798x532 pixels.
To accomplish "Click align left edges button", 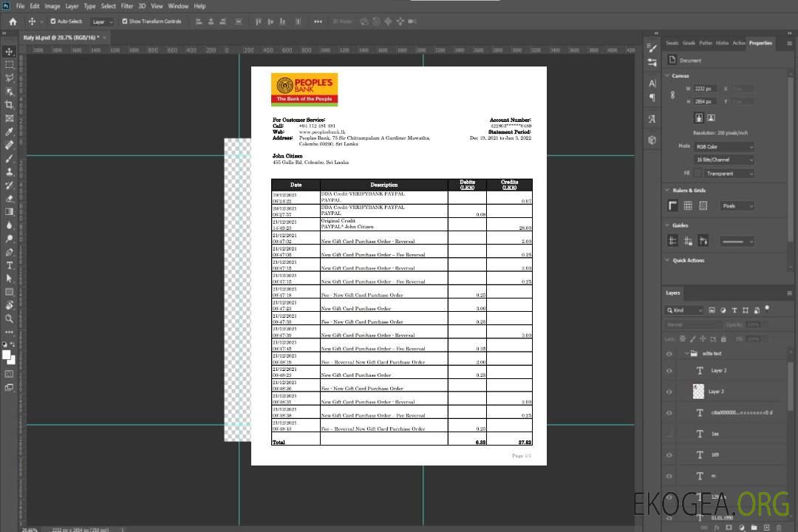I will 199,21.
